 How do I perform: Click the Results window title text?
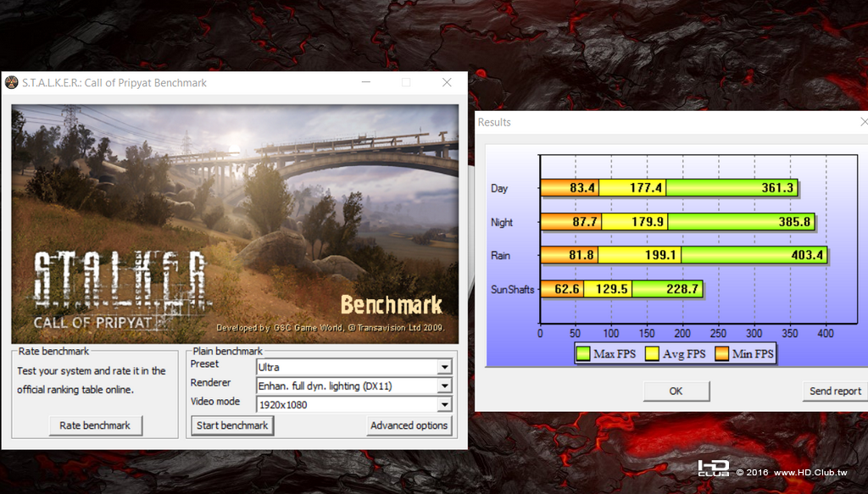(x=494, y=122)
